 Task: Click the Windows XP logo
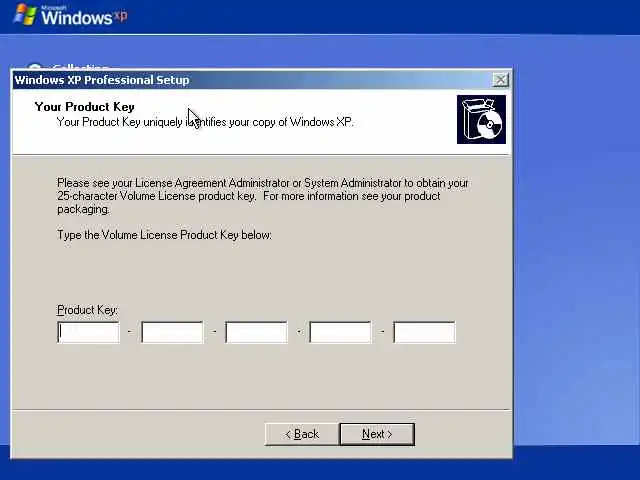click(x=71, y=15)
